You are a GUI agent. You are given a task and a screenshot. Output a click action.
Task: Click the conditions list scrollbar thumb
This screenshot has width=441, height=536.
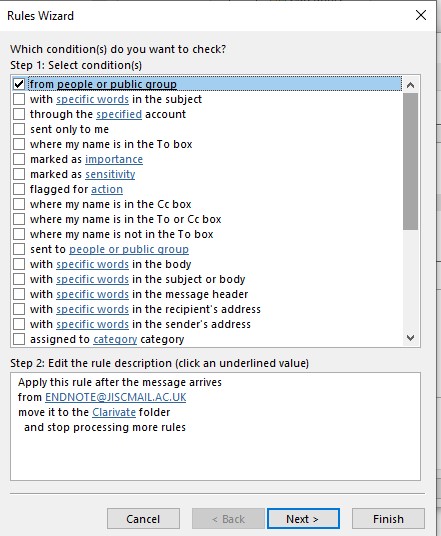click(x=410, y=161)
